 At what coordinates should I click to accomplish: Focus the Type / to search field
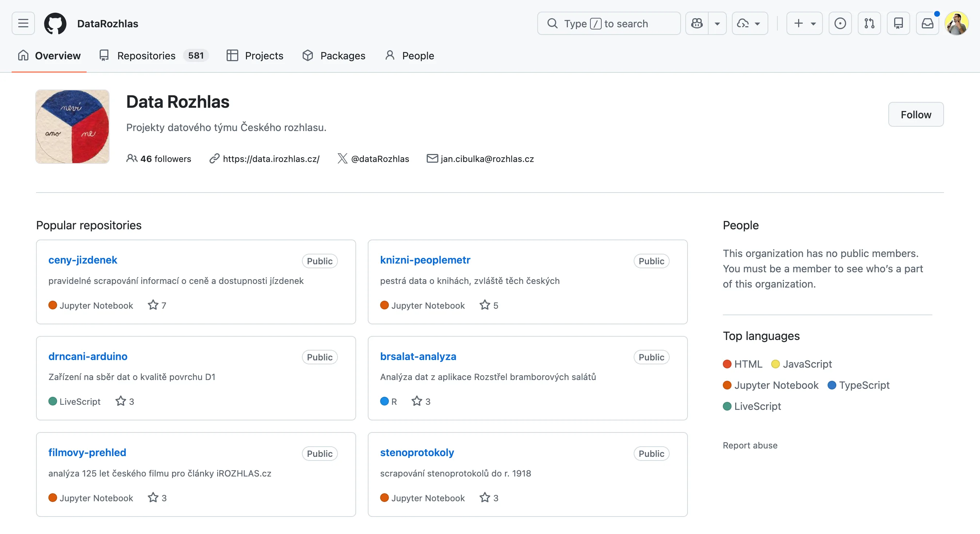tap(609, 23)
